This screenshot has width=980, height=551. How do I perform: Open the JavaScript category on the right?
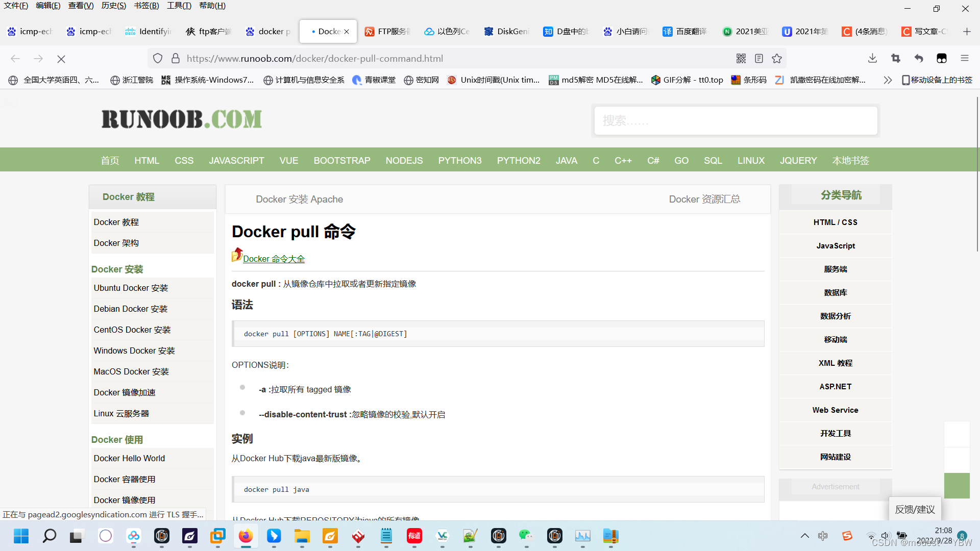(836, 246)
